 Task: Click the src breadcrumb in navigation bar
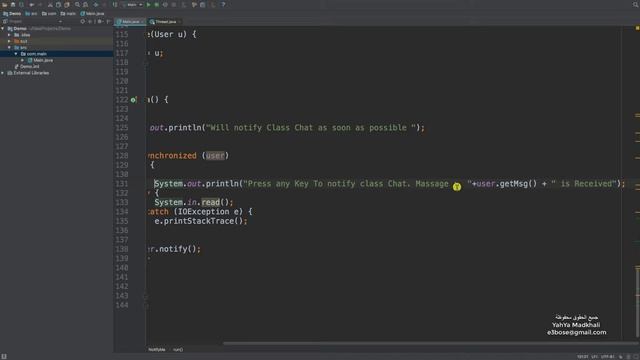tap(31, 13)
